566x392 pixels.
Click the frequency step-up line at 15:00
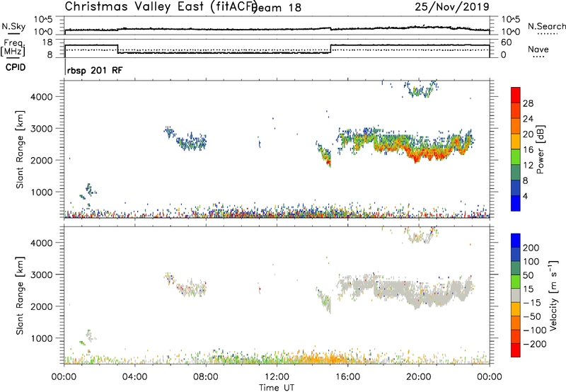click(330, 49)
